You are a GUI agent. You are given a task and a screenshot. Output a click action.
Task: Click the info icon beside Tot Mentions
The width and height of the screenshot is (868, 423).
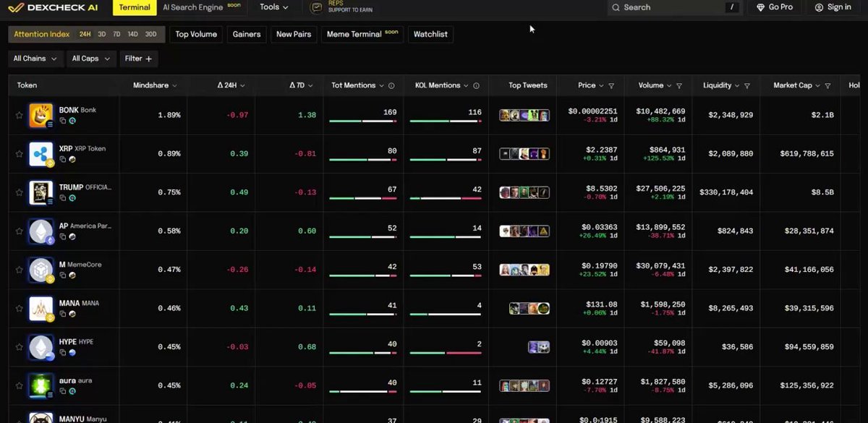pos(391,85)
